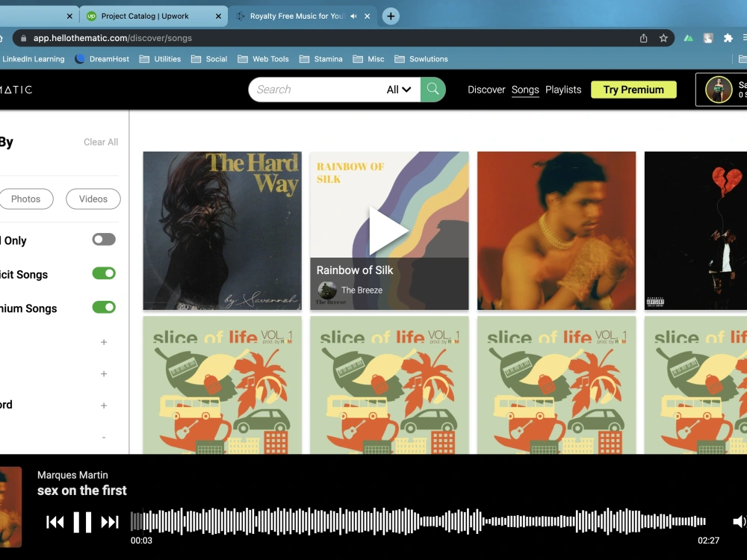
Task: Click 'sex on the first' song title
Action: click(x=82, y=491)
